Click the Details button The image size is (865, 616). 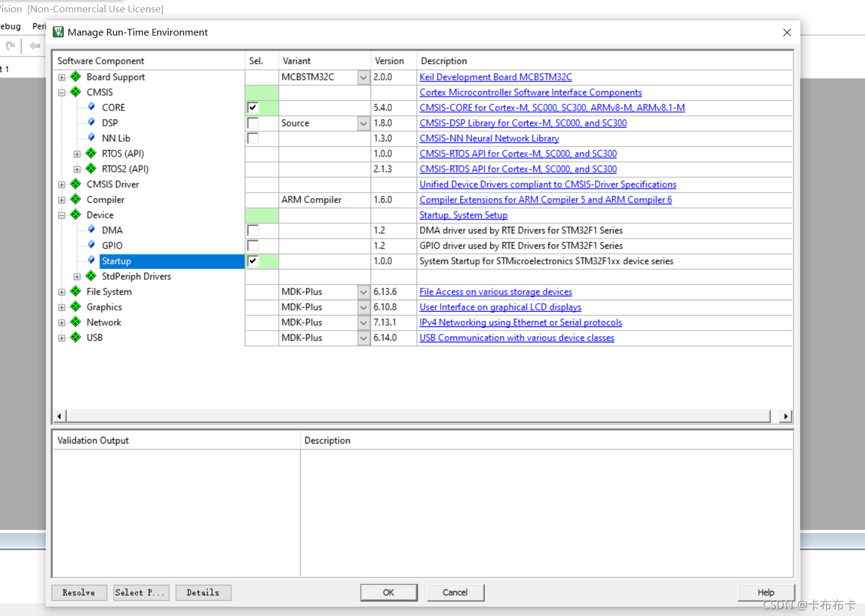point(203,593)
